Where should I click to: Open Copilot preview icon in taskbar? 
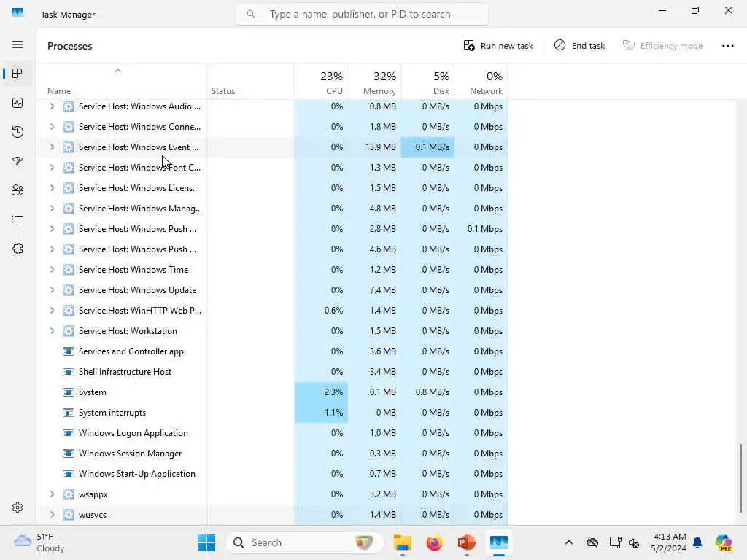pyautogui.click(x=724, y=542)
